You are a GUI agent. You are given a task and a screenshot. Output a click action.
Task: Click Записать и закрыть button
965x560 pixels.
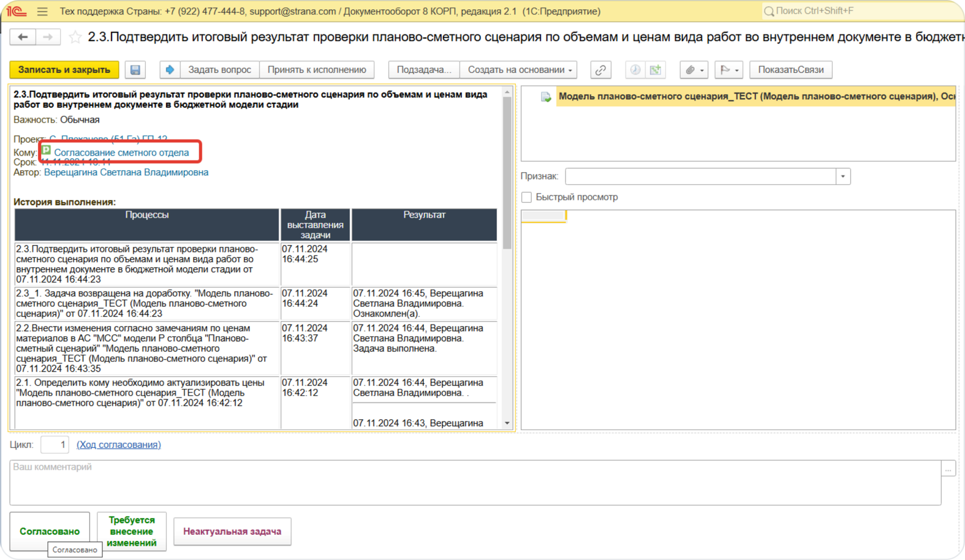pyautogui.click(x=64, y=69)
